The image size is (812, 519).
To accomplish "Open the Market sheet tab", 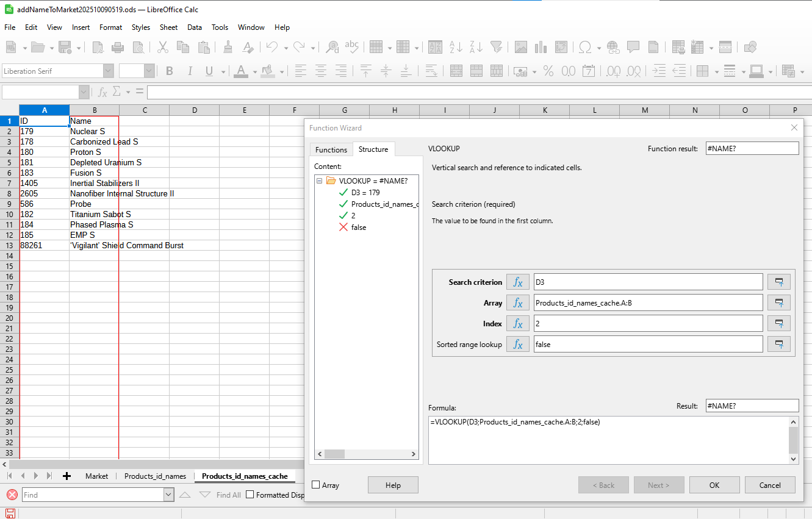I will 96,476.
